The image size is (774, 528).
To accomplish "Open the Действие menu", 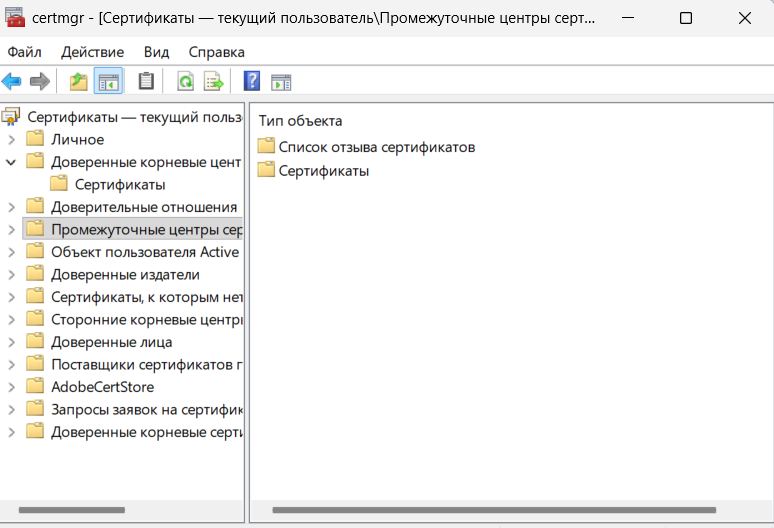I will point(92,52).
